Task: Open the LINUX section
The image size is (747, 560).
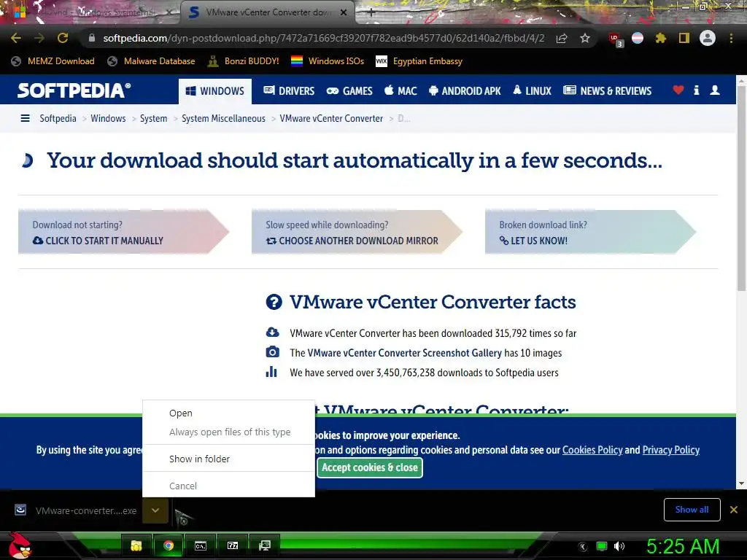Action: [532, 90]
